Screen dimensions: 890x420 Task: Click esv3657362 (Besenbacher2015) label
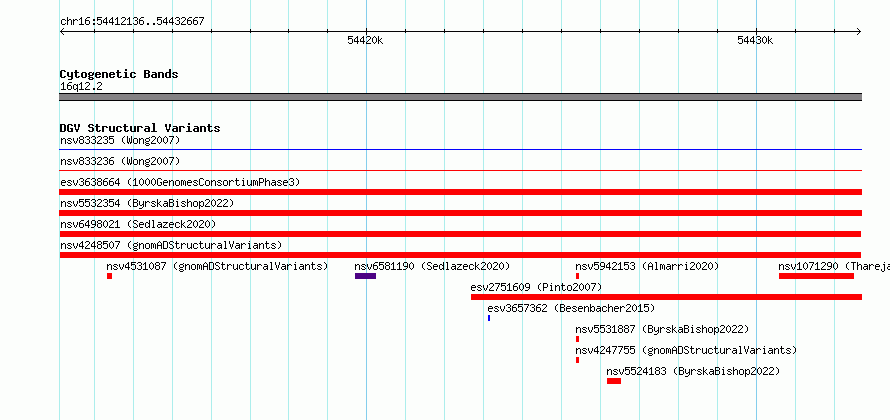click(571, 308)
